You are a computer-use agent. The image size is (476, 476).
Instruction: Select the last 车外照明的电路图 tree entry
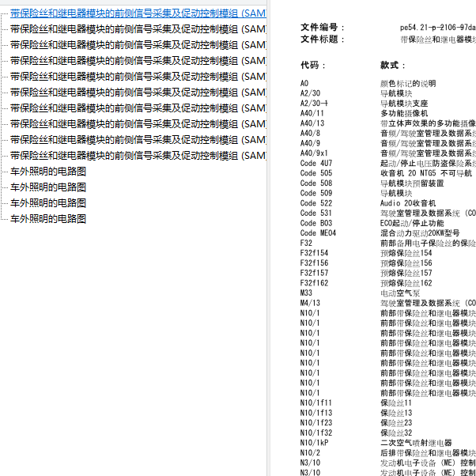[48, 219]
